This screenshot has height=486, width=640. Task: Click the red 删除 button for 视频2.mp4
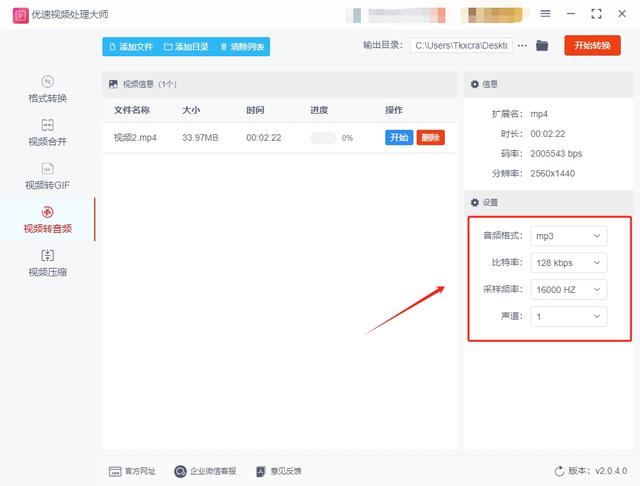431,138
